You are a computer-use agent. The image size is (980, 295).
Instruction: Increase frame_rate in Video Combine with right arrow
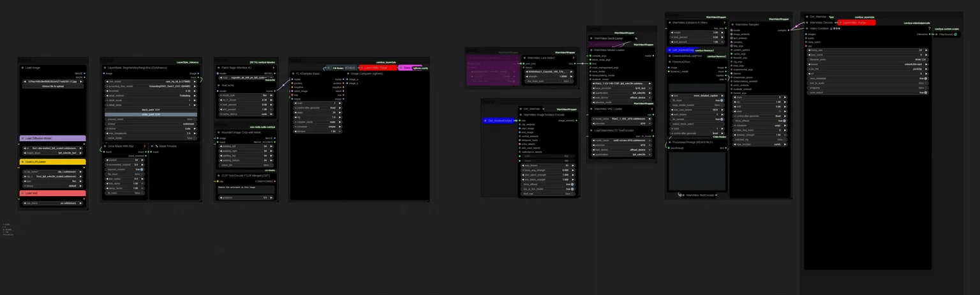tap(926, 50)
